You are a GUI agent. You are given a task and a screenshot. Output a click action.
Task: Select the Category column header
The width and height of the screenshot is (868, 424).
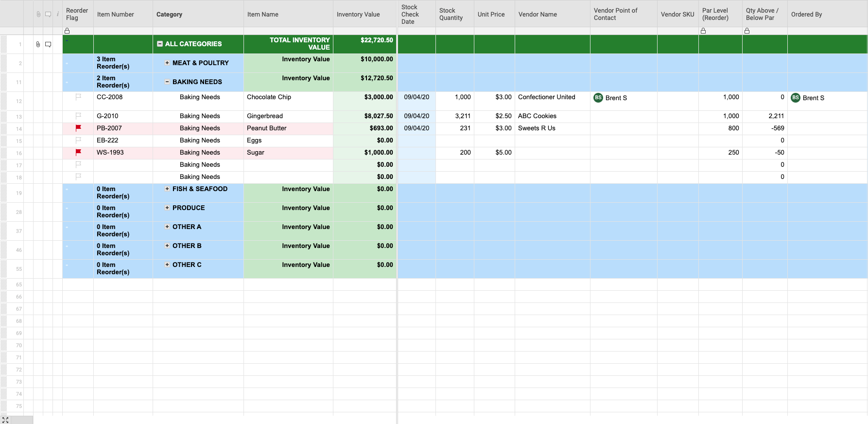coord(198,14)
